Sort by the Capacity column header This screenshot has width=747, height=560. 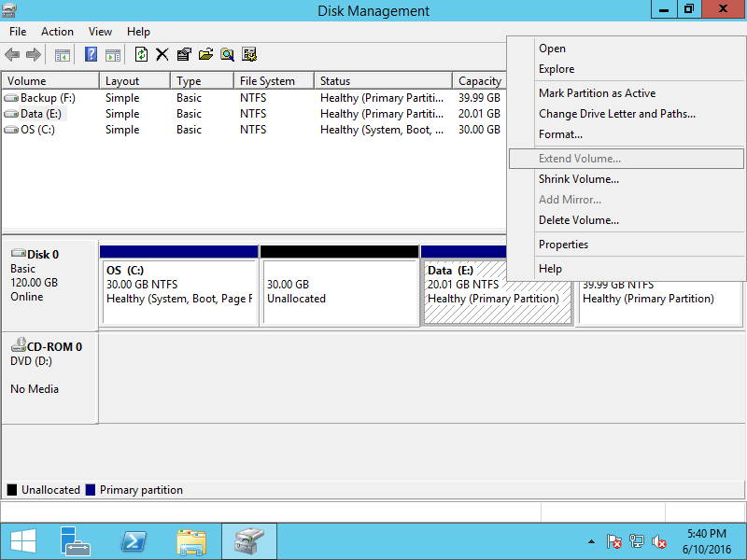[479, 81]
